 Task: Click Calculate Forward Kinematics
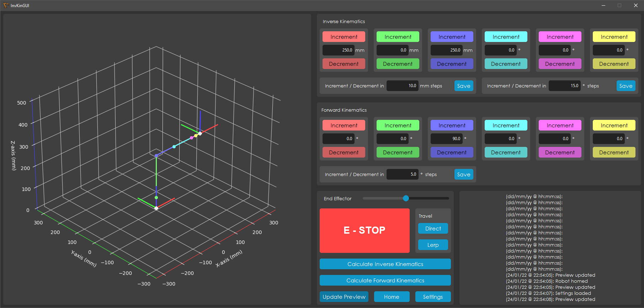click(x=385, y=280)
